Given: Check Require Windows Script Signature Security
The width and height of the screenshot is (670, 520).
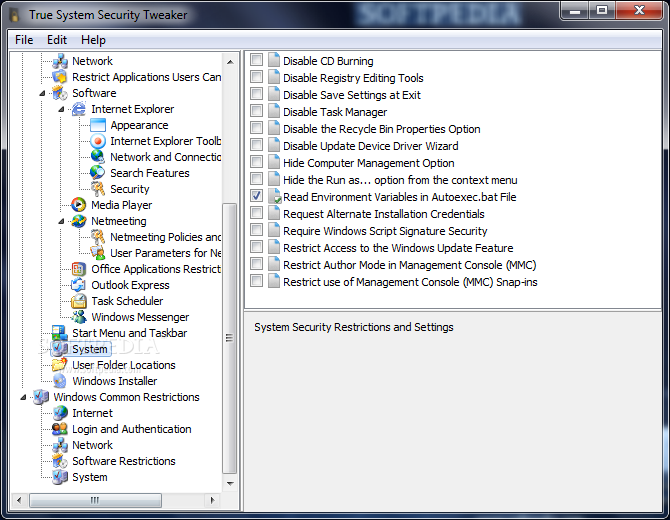Looking at the screenshot, I should point(256,229).
